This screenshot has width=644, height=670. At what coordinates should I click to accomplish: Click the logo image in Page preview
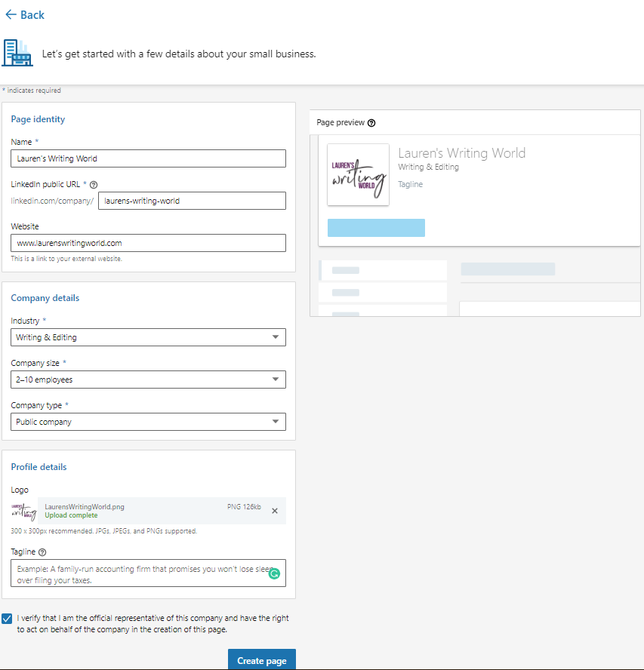pos(359,175)
